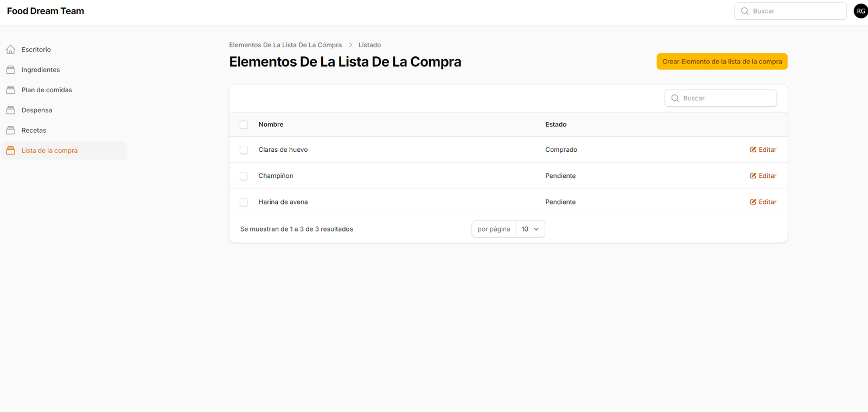The width and height of the screenshot is (868, 412).
Task: Click the Ingredientes sidebar icon
Action: (10, 70)
